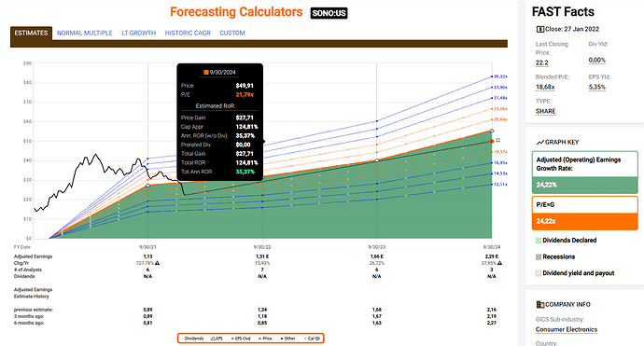
Task: Click the 2,29 E adjusted earnings value
Action: coord(492,256)
